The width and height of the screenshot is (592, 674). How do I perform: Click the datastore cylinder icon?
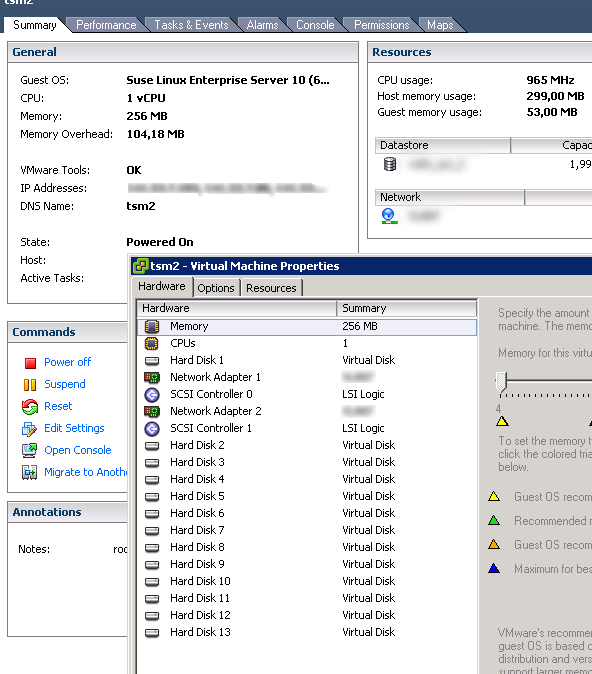390,164
